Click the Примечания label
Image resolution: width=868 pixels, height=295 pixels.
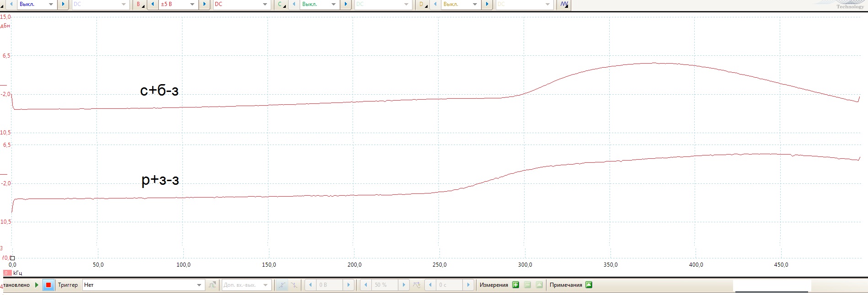point(566,285)
